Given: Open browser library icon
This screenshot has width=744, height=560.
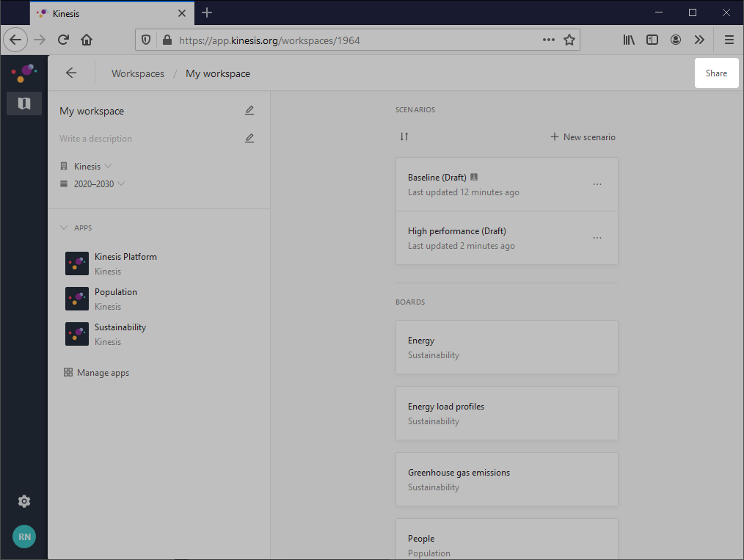Looking at the screenshot, I should [629, 40].
